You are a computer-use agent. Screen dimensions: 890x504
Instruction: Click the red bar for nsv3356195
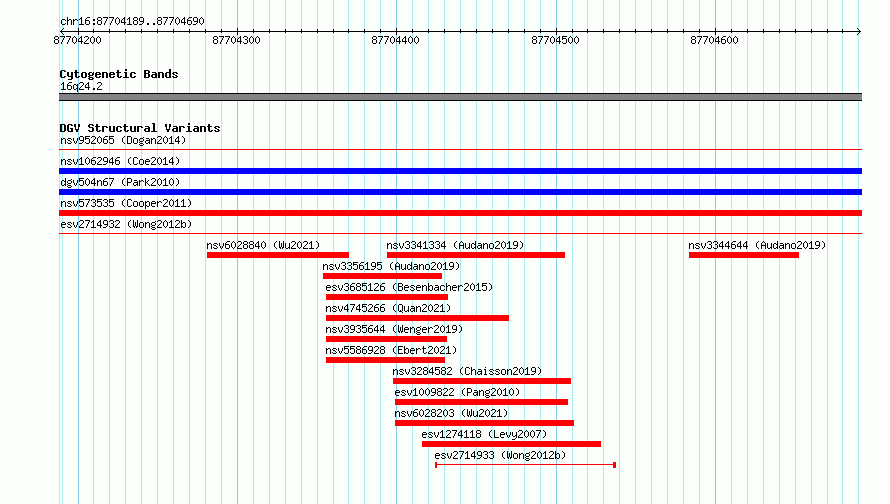(383, 276)
